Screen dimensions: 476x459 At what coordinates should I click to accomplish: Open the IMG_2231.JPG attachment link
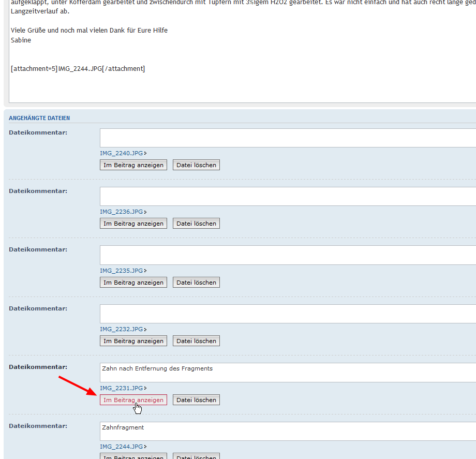coord(122,388)
